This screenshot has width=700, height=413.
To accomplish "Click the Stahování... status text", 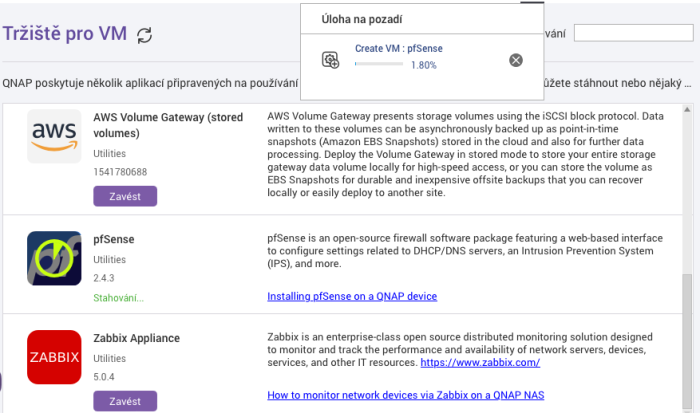I will point(118,298).
